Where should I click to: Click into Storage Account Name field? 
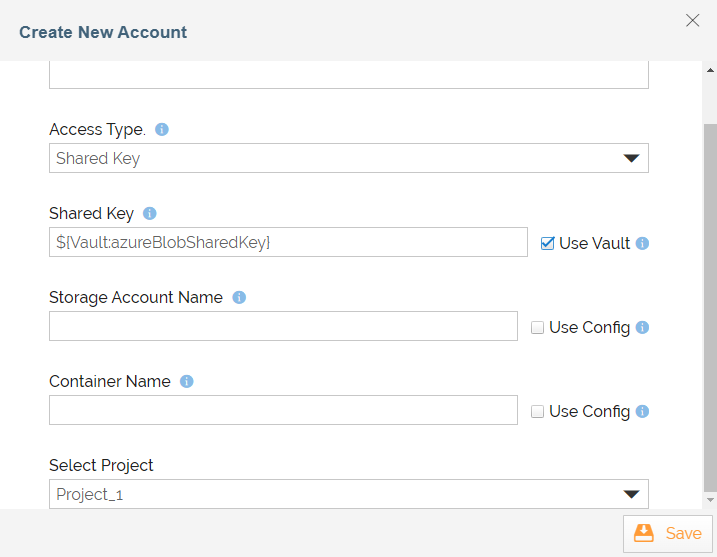tap(284, 326)
